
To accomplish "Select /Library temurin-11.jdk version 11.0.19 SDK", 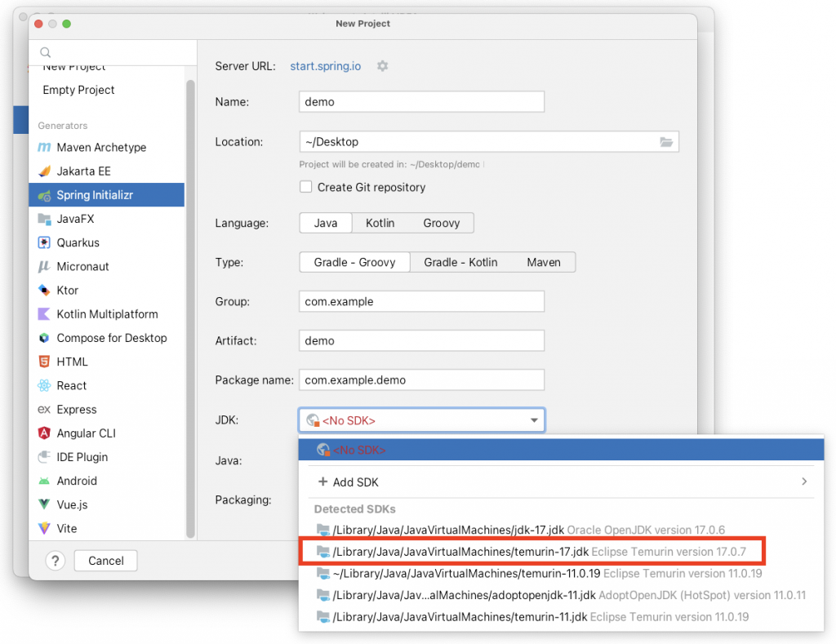I will click(x=561, y=617).
